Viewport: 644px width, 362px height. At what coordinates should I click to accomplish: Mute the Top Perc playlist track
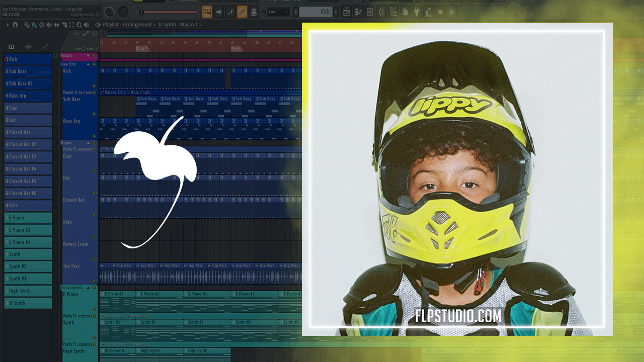pos(94,281)
